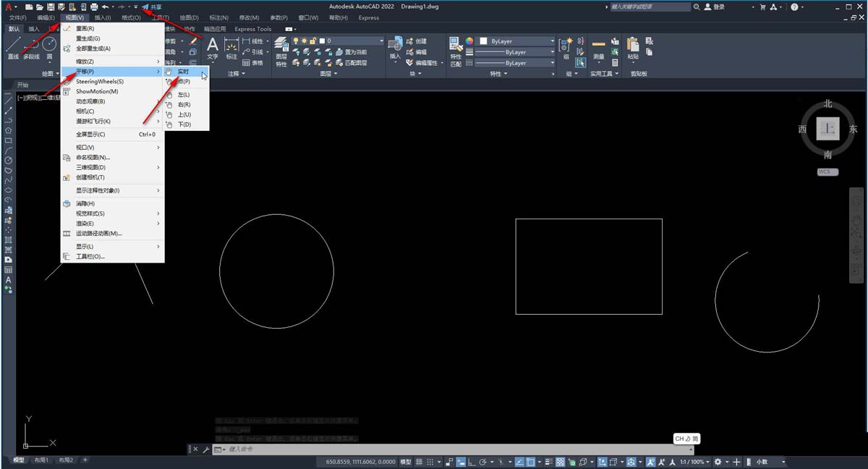Click the object color wheel icon
This screenshot has height=469, width=868.
469,41
